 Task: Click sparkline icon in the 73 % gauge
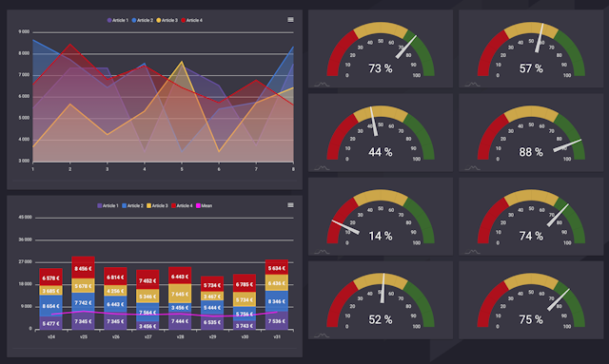click(322, 85)
